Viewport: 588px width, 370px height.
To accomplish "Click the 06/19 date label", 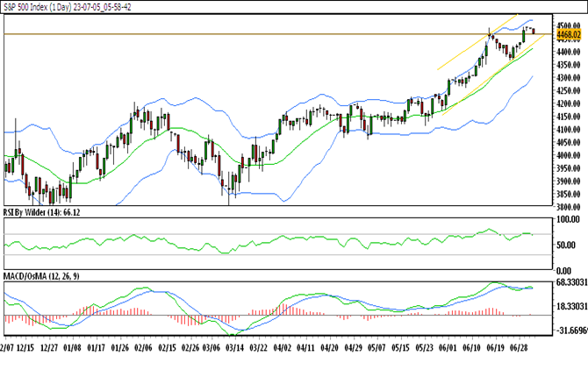I will [x=495, y=348].
